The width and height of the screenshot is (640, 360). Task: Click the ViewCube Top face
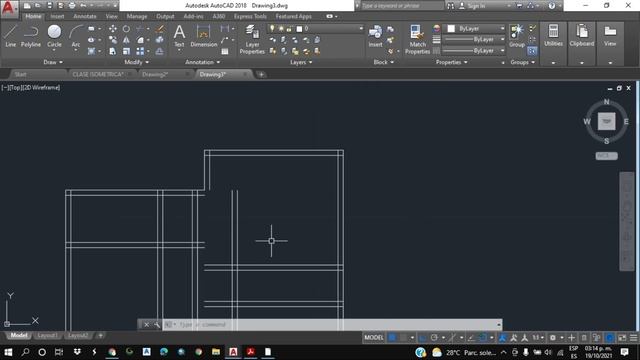607,121
